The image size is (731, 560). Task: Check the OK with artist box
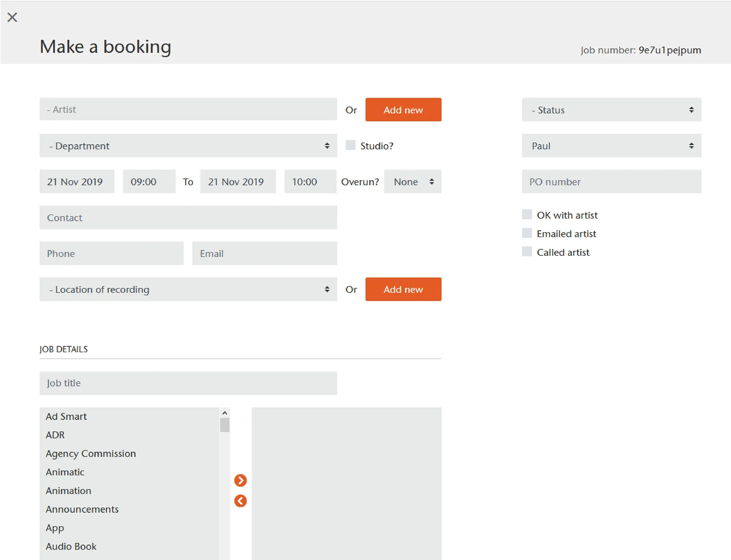pyautogui.click(x=527, y=215)
